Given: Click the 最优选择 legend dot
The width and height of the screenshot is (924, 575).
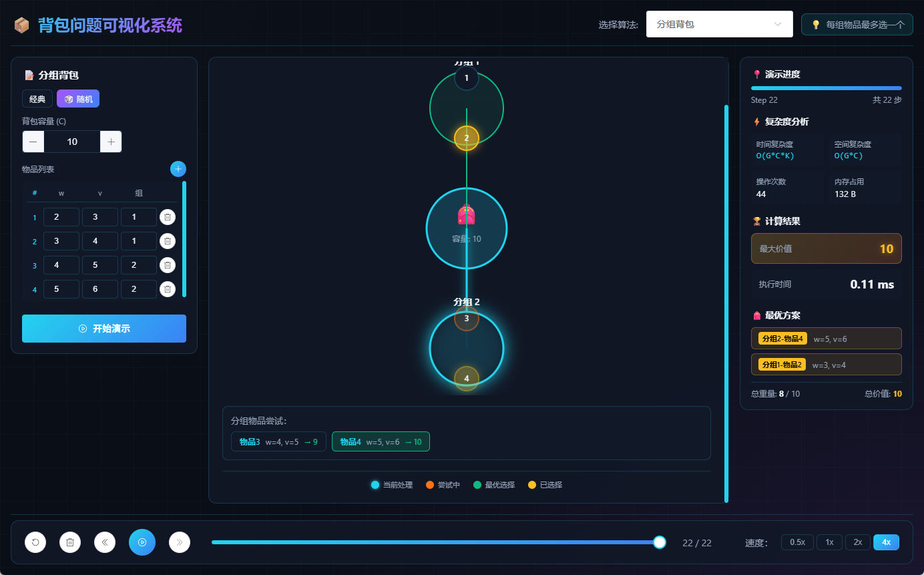Looking at the screenshot, I should click(477, 485).
